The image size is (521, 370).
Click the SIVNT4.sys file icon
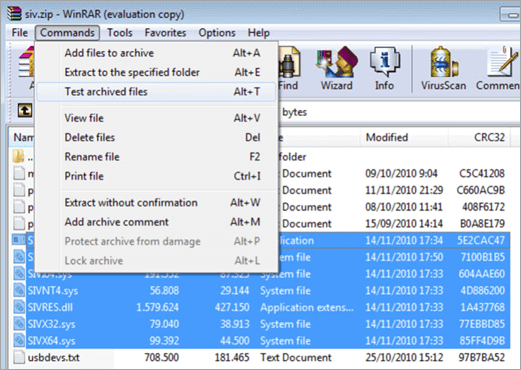pos(19,290)
